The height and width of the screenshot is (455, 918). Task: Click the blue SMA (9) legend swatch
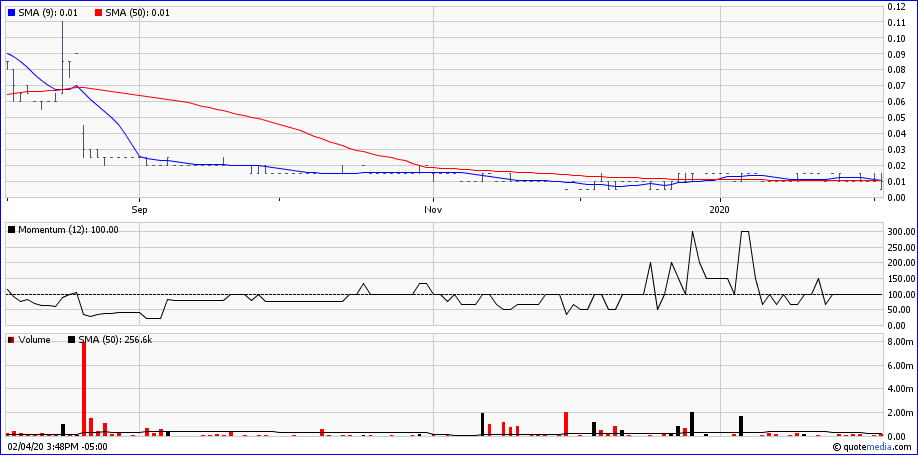[11, 12]
